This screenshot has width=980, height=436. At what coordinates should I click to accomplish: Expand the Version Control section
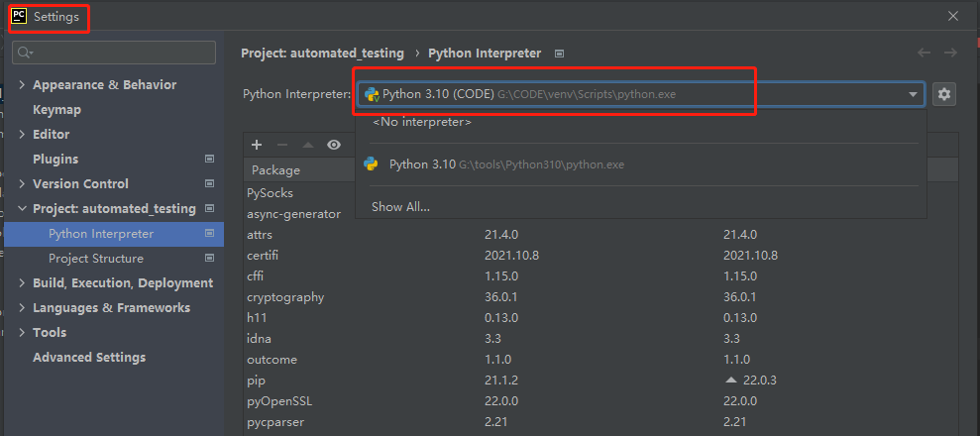click(x=22, y=183)
